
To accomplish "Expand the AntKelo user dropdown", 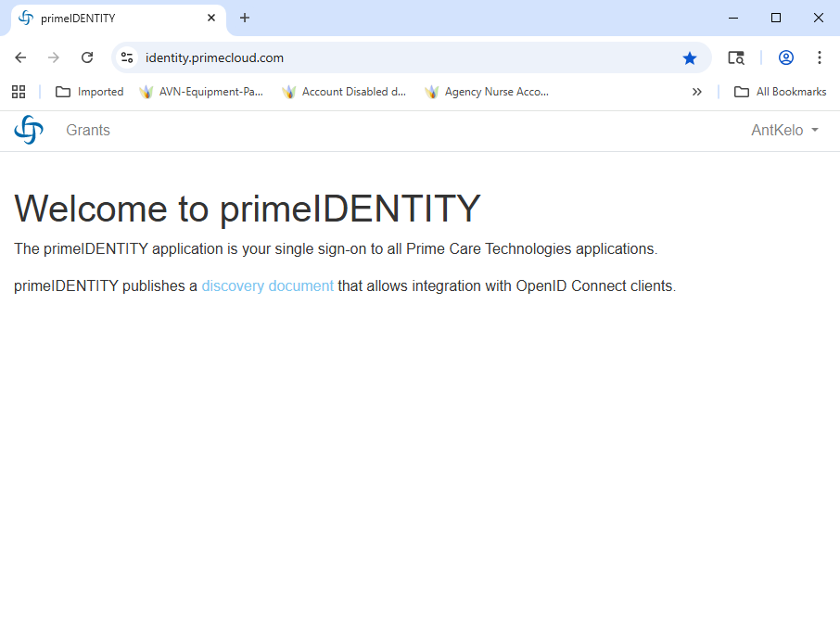I will 784,130.
